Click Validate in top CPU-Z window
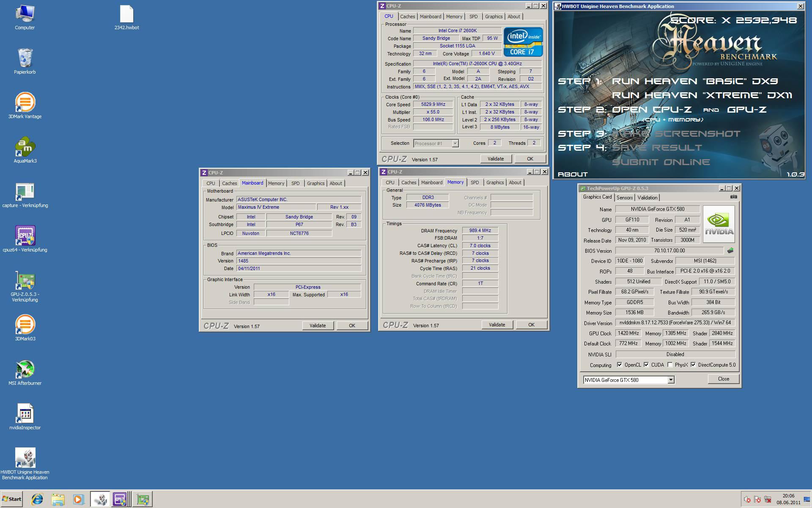This screenshot has height=508, width=812. 496,159
